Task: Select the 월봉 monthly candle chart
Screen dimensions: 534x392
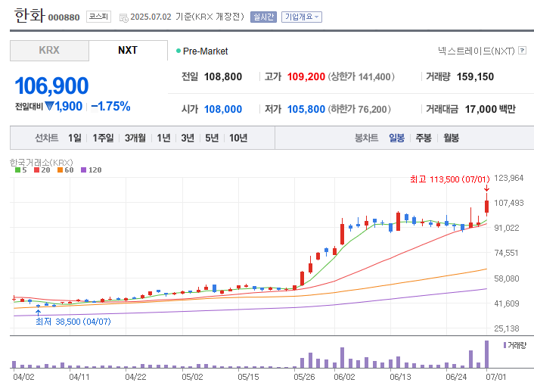Action: (x=452, y=138)
